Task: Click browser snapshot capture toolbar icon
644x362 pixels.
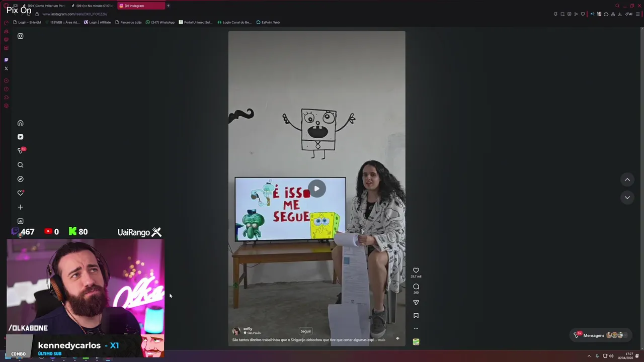Action: (562, 14)
